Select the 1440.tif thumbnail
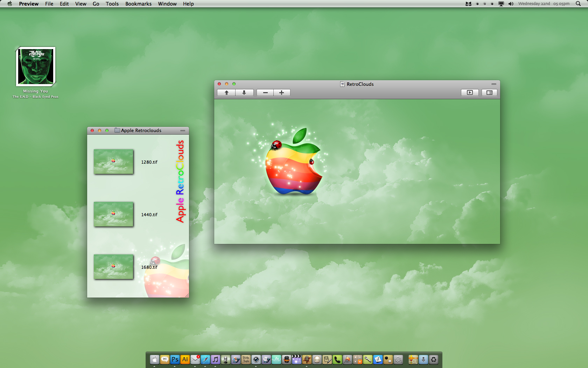The image size is (588, 368). [x=113, y=214]
